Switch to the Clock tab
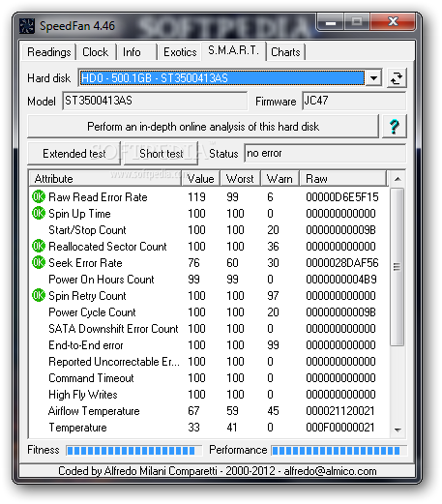Image resolution: width=442 pixels, height=504 pixels. coord(96,52)
